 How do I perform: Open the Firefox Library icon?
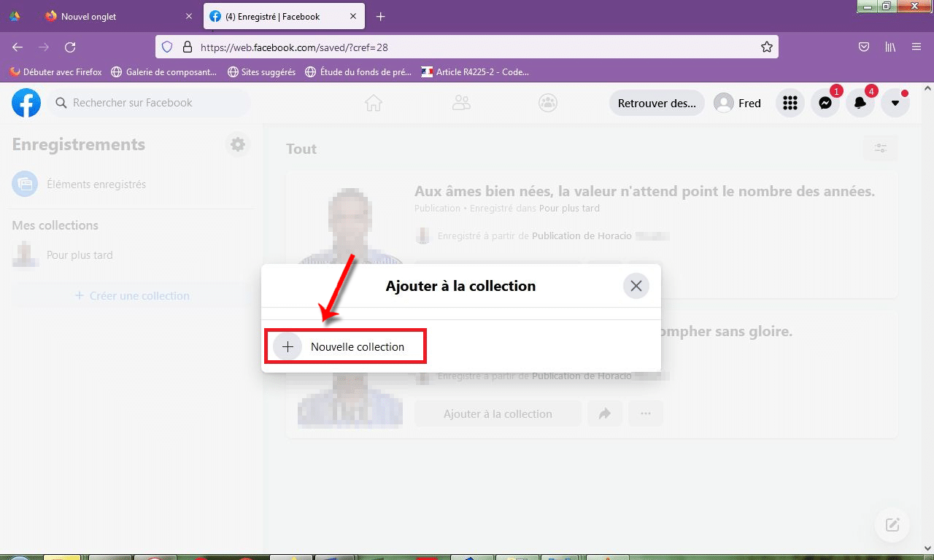(x=890, y=47)
